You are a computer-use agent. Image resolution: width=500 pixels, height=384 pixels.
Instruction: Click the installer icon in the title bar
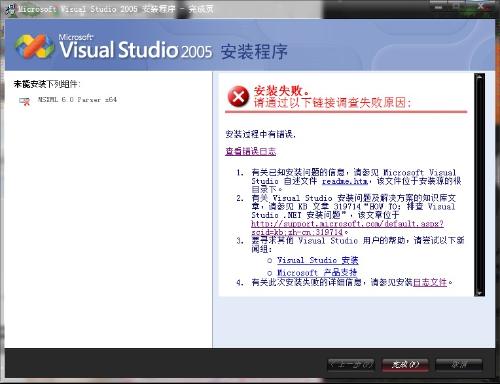click(10, 9)
